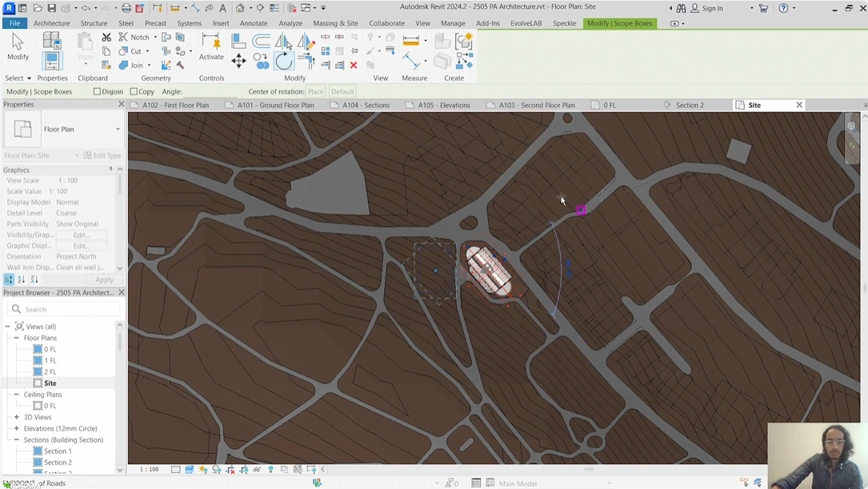Expand the 3D Views tree node
The image size is (868, 489).
point(17,417)
